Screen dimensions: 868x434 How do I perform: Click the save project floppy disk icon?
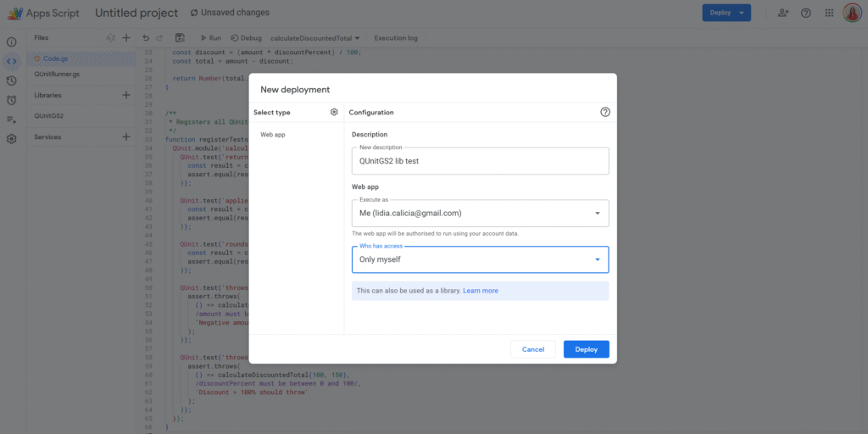pos(180,38)
